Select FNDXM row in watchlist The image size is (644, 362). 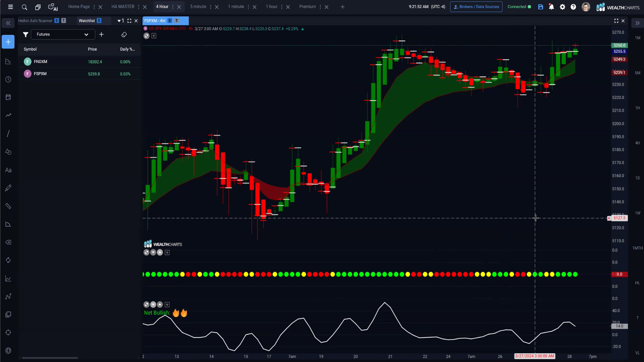[x=79, y=62]
